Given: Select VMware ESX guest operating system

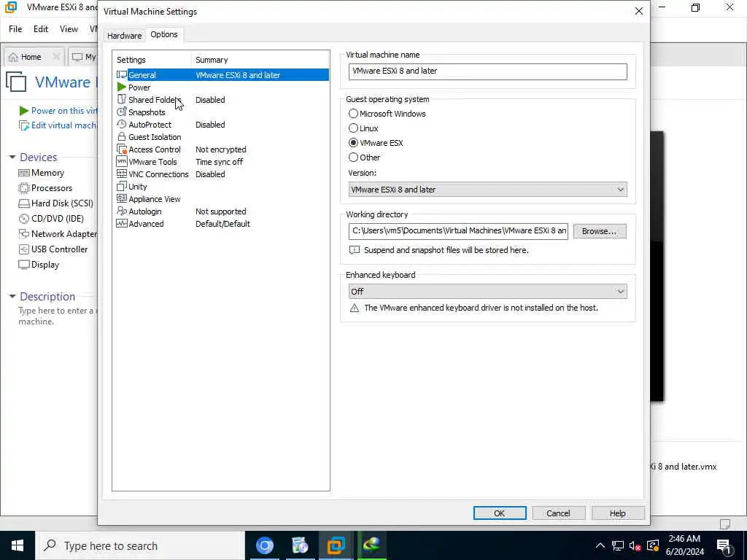Looking at the screenshot, I should (353, 143).
